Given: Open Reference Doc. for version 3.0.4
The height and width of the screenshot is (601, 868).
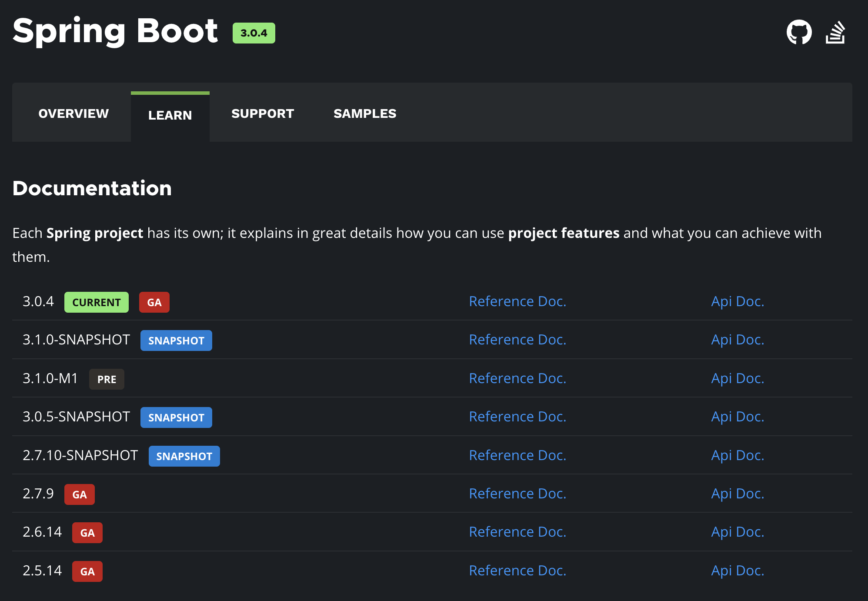Looking at the screenshot, I should tap(517, 301).
